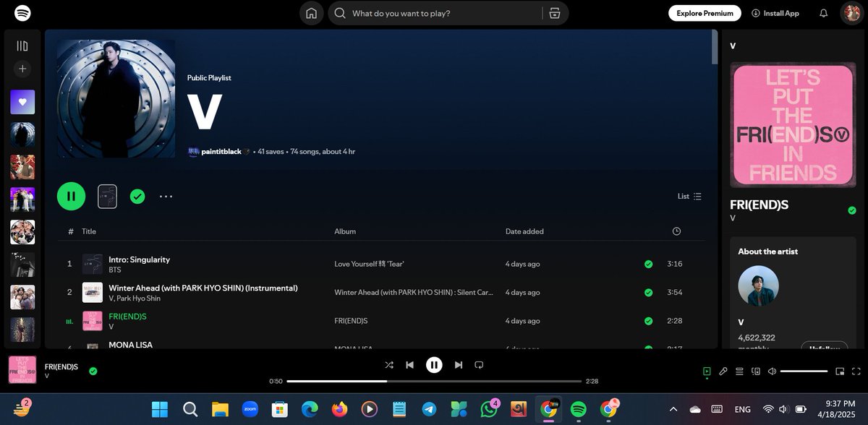Mute Spotify with the speaker icon
Screen dimensions: 868x425
pyautogui.click(x=772, y=372)
